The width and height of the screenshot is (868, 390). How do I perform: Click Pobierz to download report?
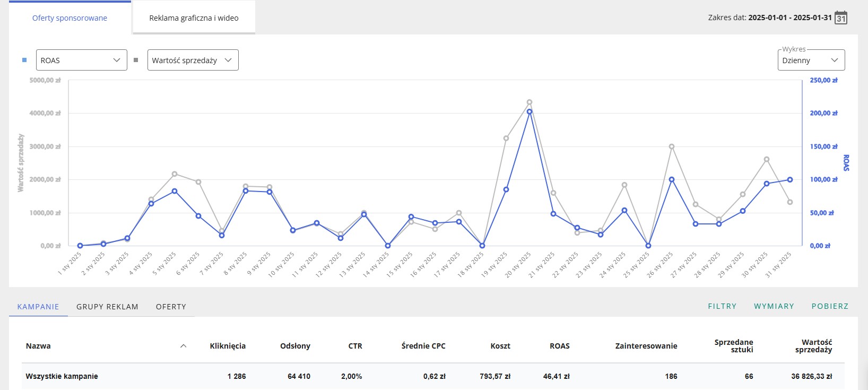(830, 306)
